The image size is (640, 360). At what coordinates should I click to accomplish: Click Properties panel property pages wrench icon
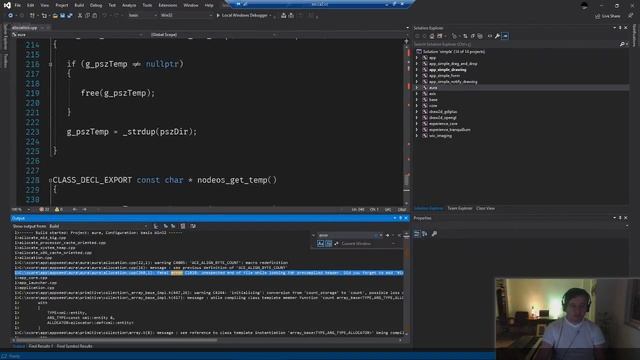coord(434,234)
